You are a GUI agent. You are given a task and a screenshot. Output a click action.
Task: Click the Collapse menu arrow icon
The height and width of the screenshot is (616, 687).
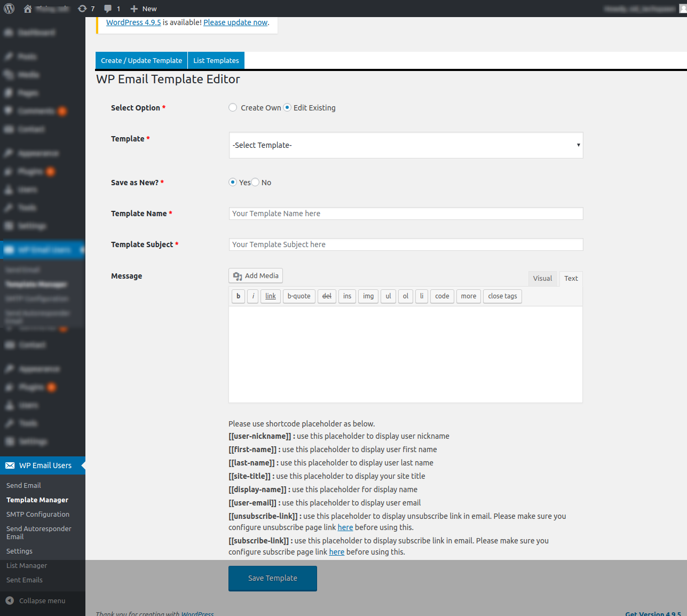click(x=10, y=601)
